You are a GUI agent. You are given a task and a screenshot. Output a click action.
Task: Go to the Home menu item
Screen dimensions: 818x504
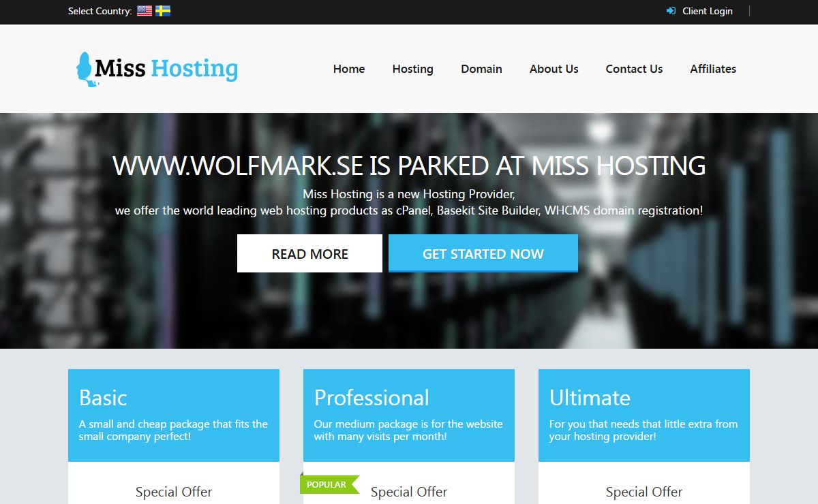tap(349, 69)
